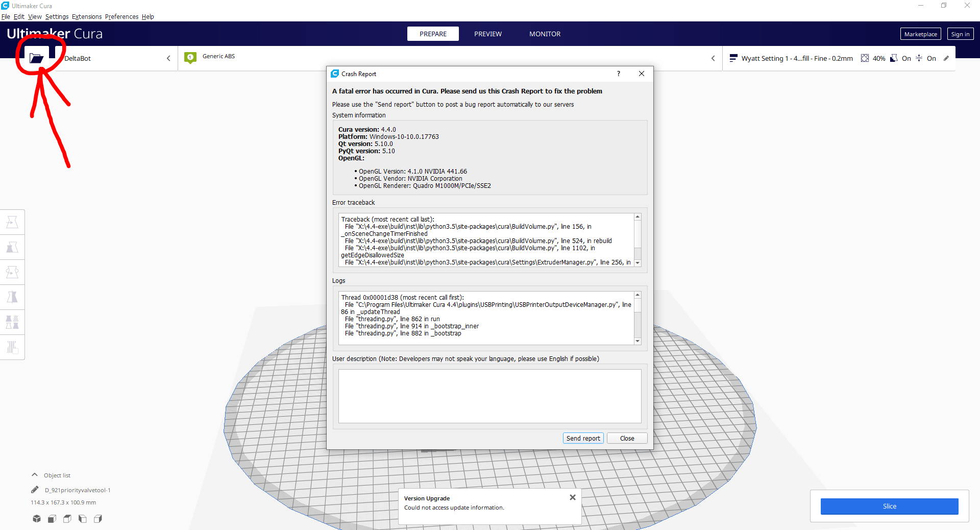Click the Sign in button
Image resolution: width=980 pixels, height=530 pixels.
click(x=960, y=34)
